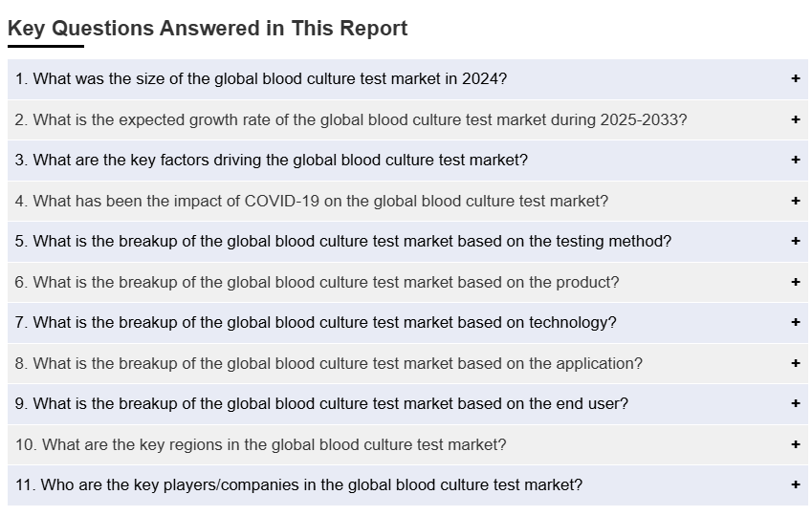Click plus icon for testing method breakup
This screenshot has height=516, width=812.
tap(795, 242)
